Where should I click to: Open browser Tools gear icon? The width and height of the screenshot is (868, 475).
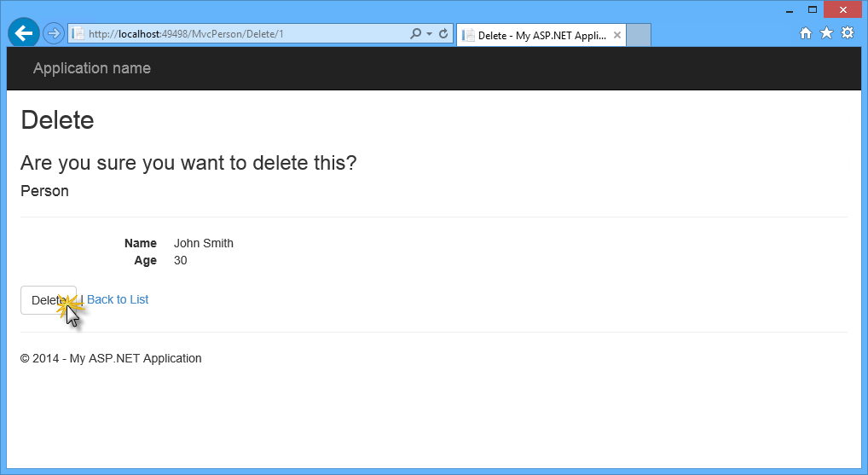pos(848,33)
